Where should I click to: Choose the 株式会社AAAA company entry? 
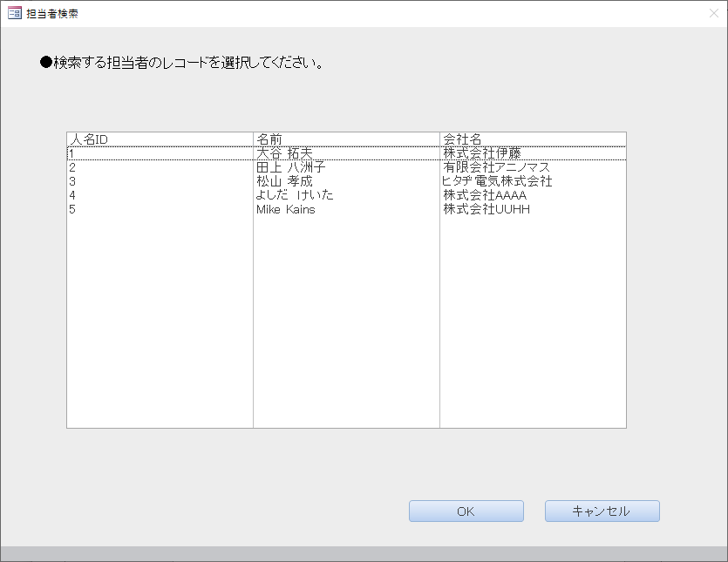click(x=484, y=195)
